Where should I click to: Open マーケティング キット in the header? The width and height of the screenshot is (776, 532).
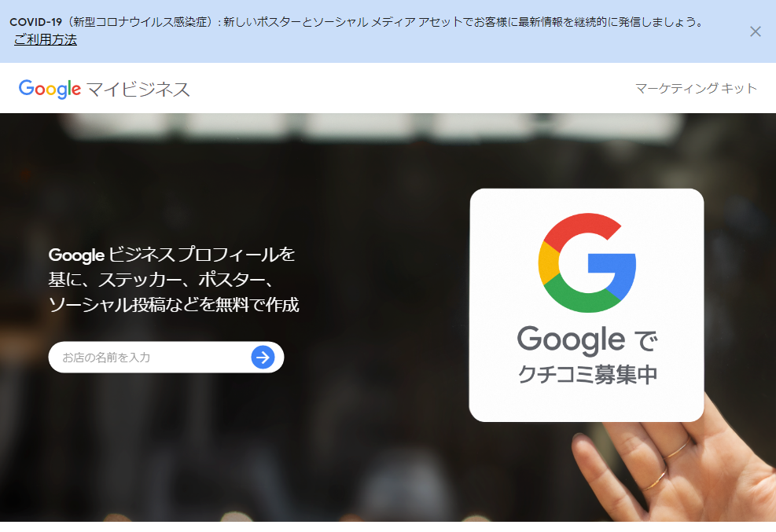pos(696,89)
